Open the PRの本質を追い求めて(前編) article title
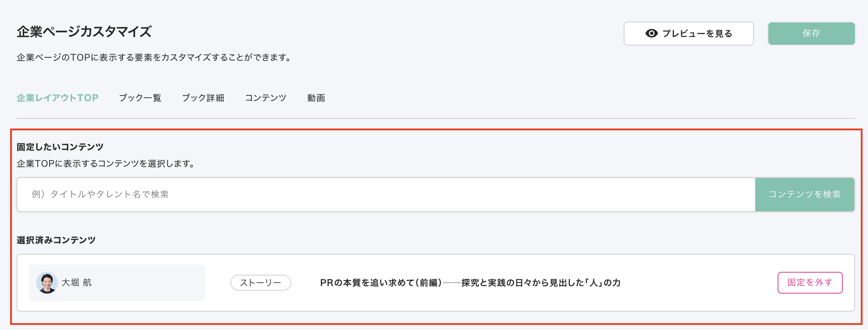 pyautogui.click(x=470, y=283)
